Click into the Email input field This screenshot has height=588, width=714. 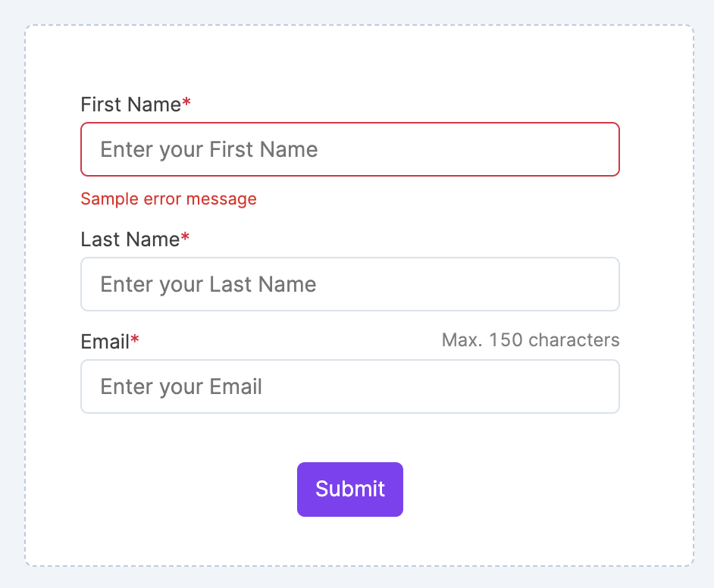(349, 386)
